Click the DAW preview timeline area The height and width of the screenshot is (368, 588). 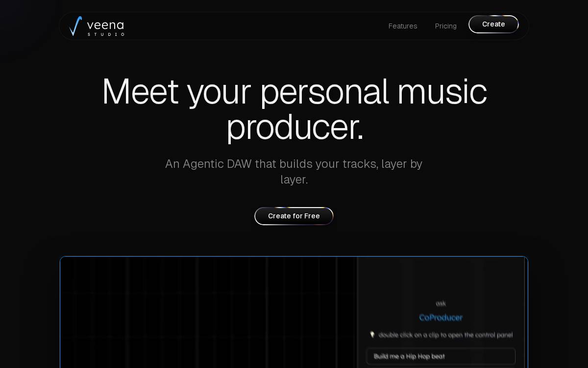click(x=209, y=312)
